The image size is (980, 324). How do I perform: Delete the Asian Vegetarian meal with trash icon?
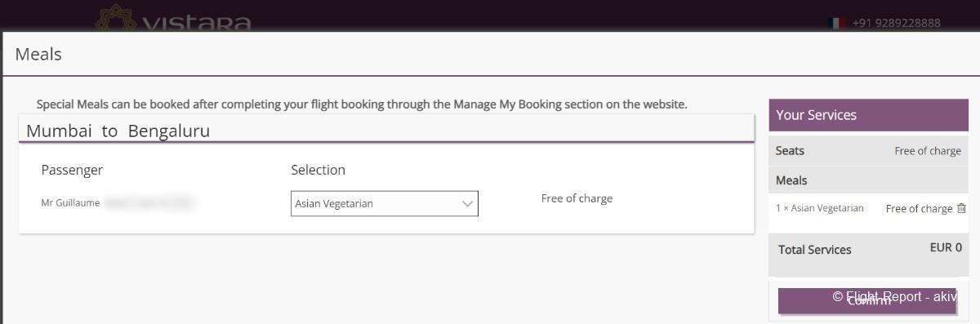961,208
